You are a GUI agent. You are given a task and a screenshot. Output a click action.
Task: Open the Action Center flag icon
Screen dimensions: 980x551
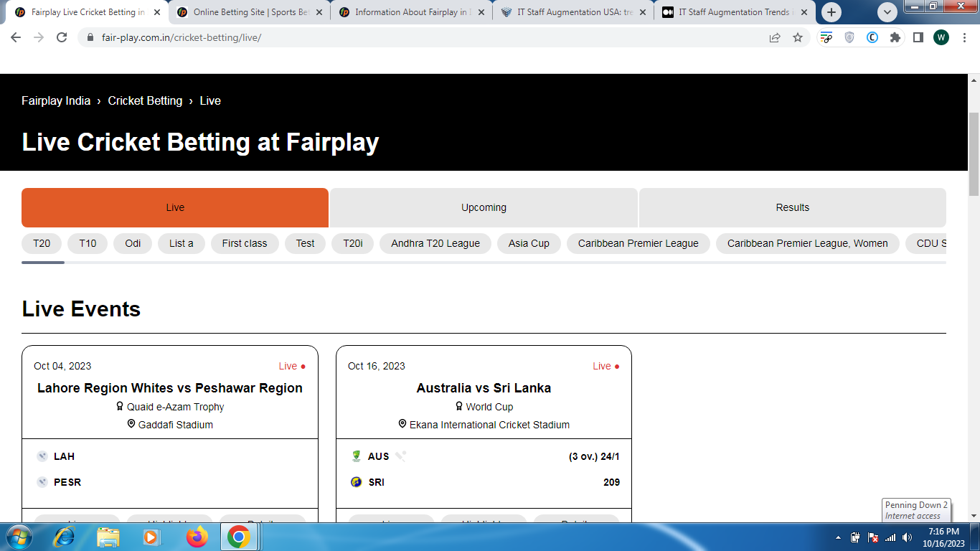click(873, 537)
